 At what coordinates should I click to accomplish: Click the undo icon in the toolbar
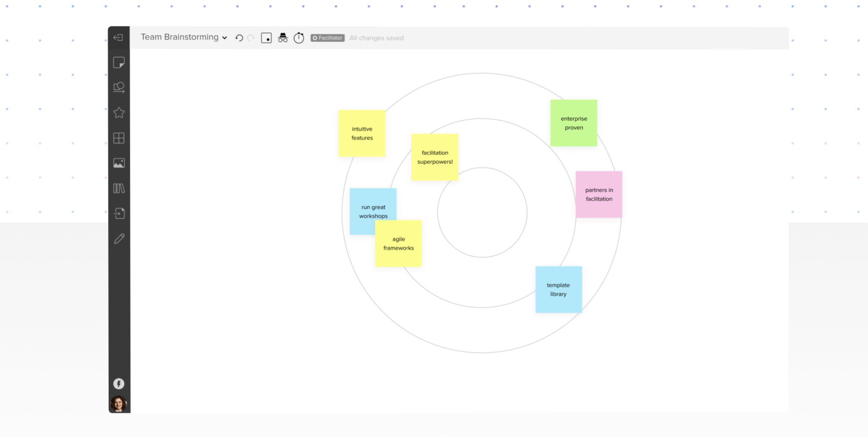click(x=239, y=38)
